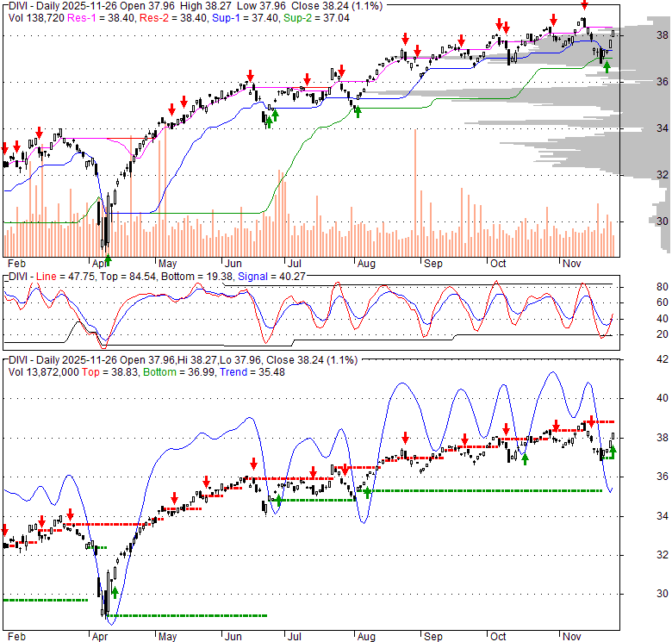Click the red sell arrow in late August, trend chart

(x=405, y=438)
